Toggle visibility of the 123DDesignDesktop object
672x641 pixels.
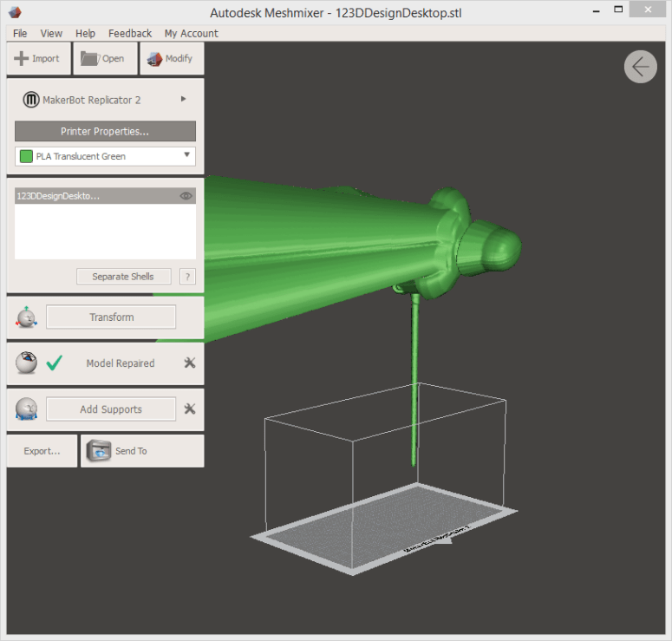tap(186, 197)
